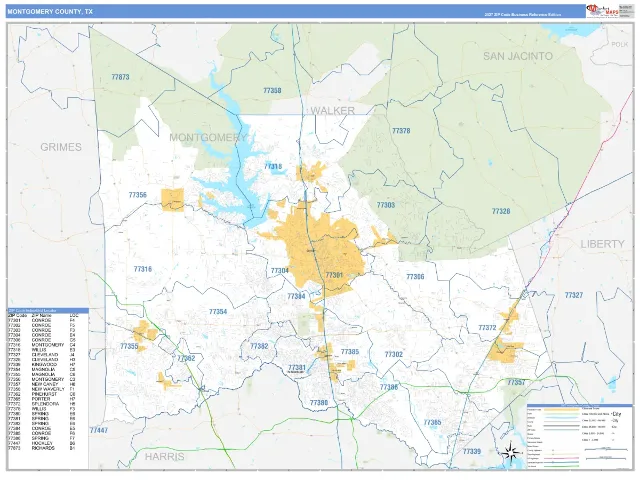Screen dimensions: 640x480
Task: Click the large 'City' sample text in legend
Action: [616, 414]
